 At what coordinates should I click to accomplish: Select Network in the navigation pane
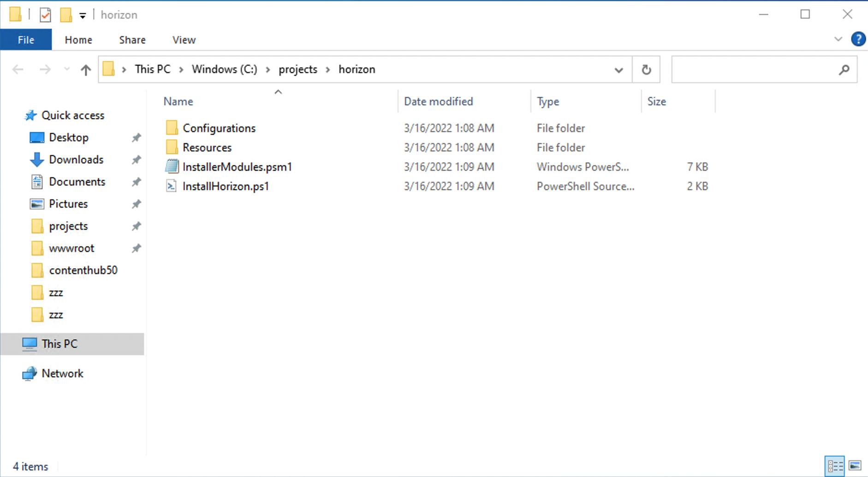[62, 374]
